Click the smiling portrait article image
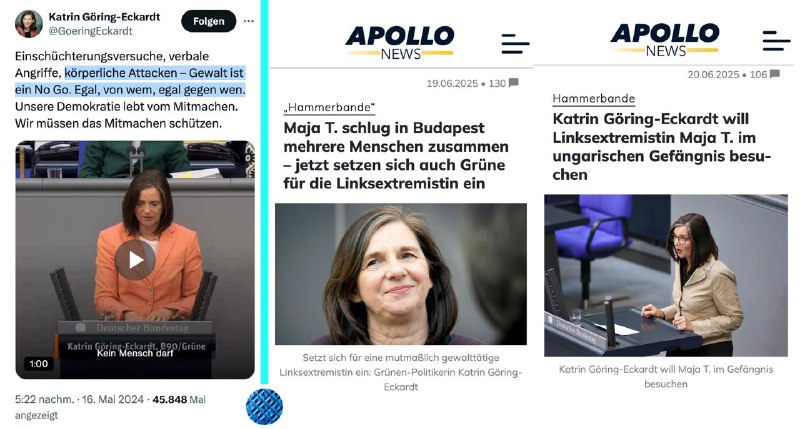Image resolution: width=800 pixels, height=429 pixels. (401, 274)
